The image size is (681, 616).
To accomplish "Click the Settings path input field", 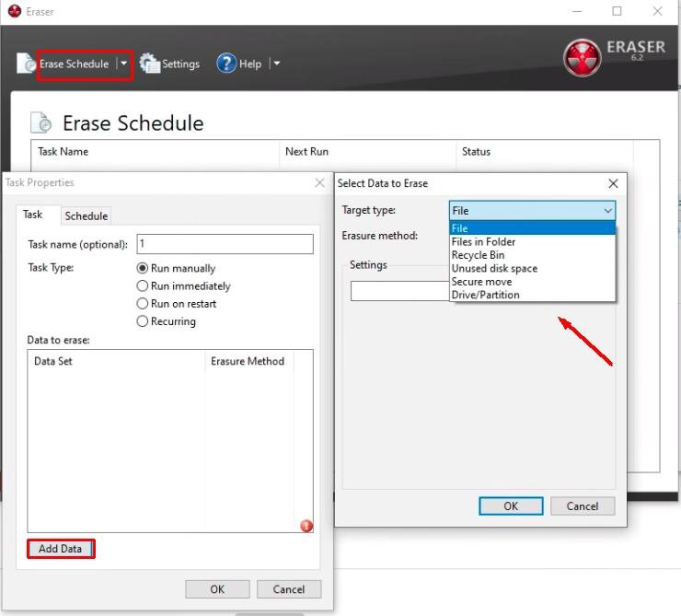I will [x=399, y=291].
